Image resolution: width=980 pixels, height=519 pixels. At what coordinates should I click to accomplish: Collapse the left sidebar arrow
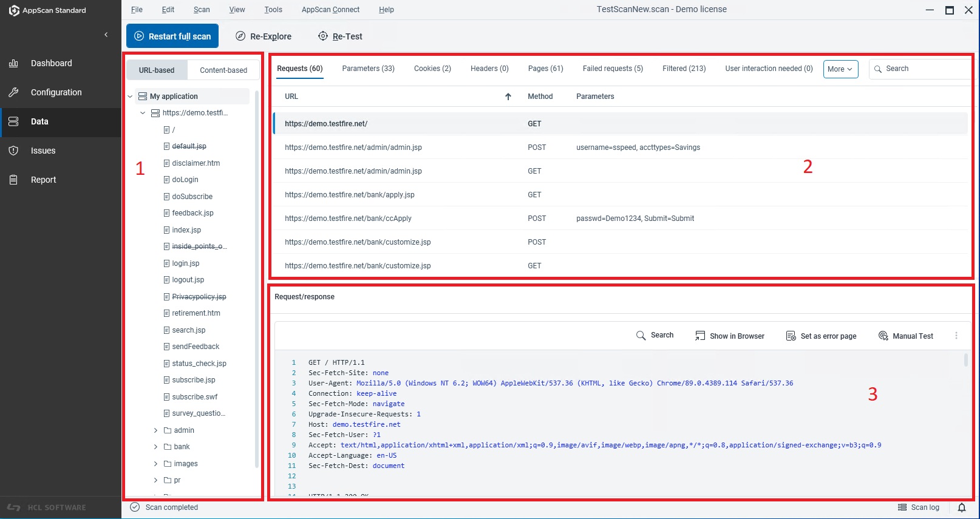pyautogui.click(x=106, y=35)
